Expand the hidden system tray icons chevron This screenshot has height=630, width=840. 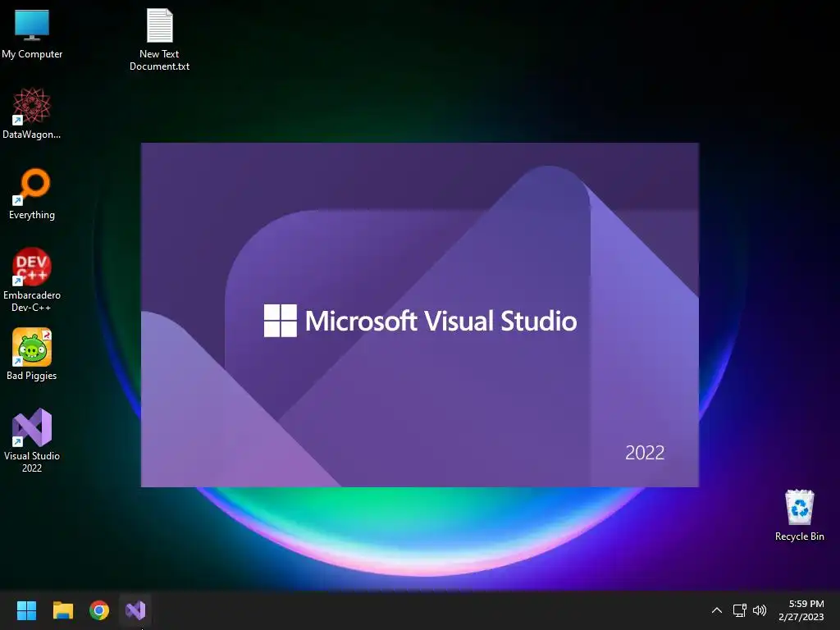(717, 610)
